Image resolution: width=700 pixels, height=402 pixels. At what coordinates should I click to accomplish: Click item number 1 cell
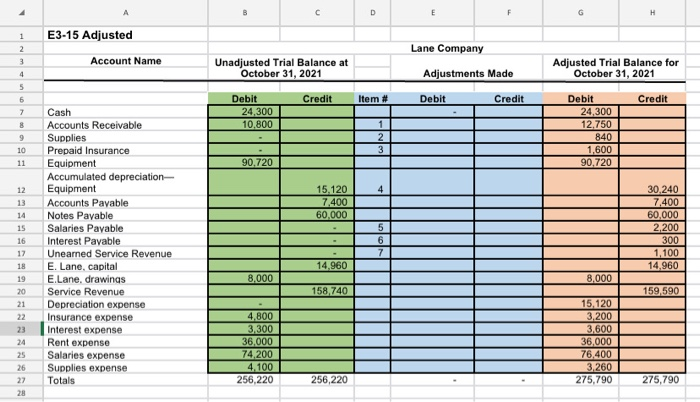pyautogui.click(x=372, y=125)
